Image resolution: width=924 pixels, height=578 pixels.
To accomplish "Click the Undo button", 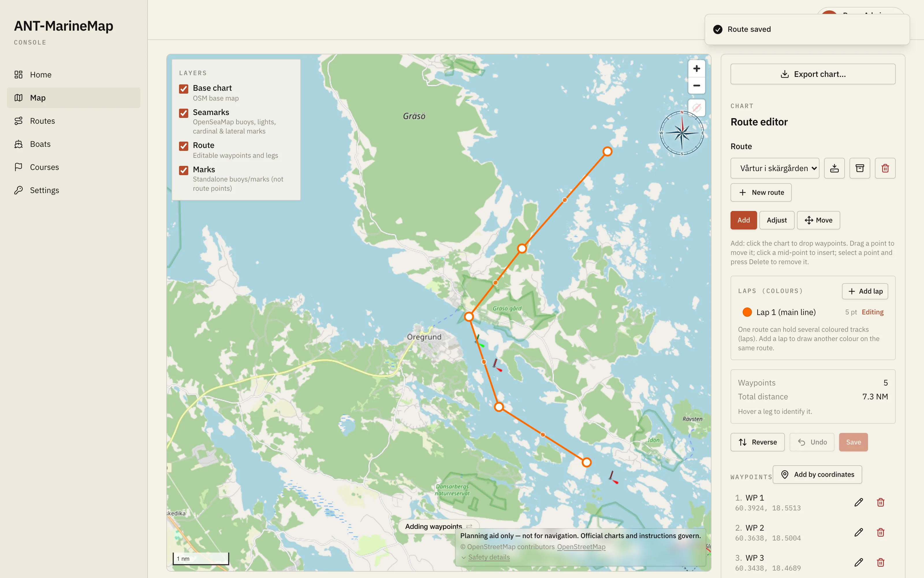I will tap(812, 442).
